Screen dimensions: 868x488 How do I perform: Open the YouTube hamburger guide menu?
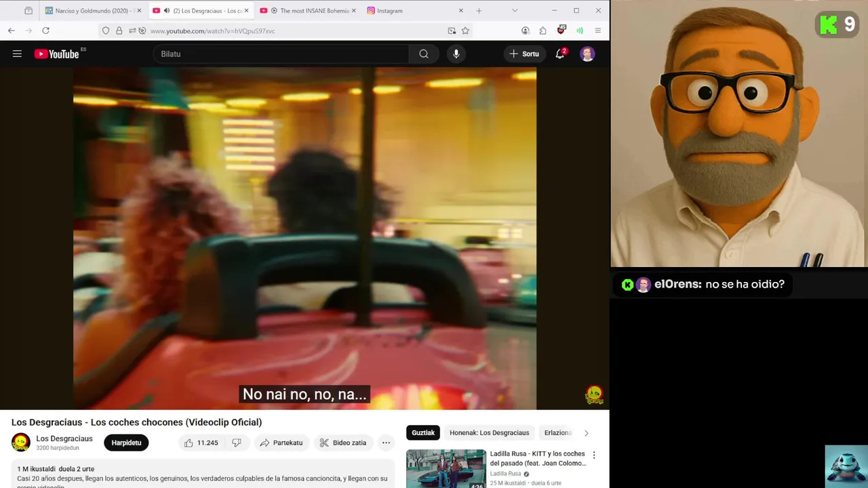[x=17, y=54]
